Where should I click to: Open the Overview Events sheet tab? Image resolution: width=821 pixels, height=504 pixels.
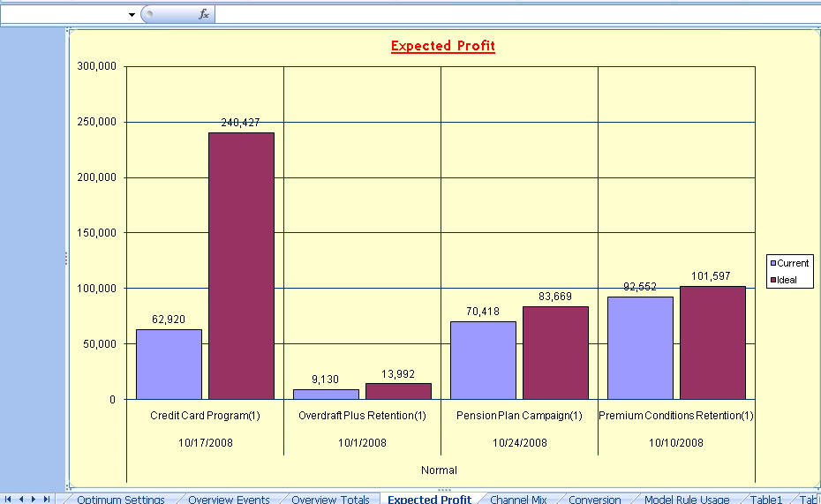tap(229, 500)
